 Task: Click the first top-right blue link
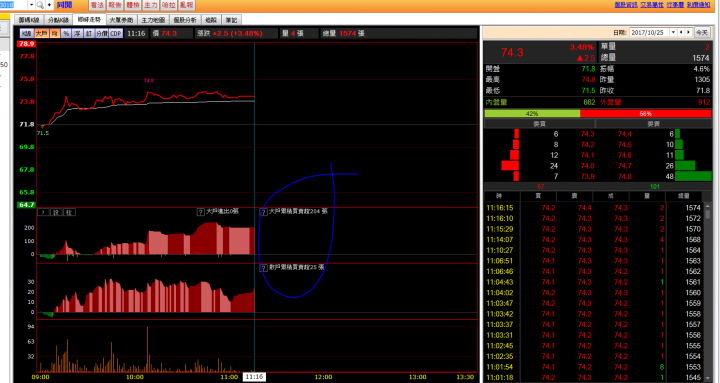tap(626, 5)
